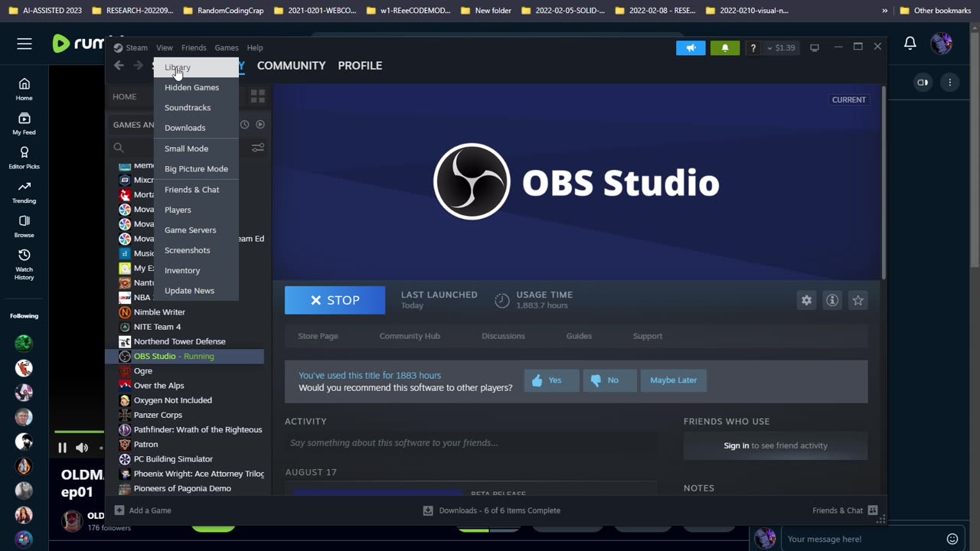Viewport: 980px width, 551px height.
Task: Choose Soundtracks from View menu
Action: (x=196, y=108)
